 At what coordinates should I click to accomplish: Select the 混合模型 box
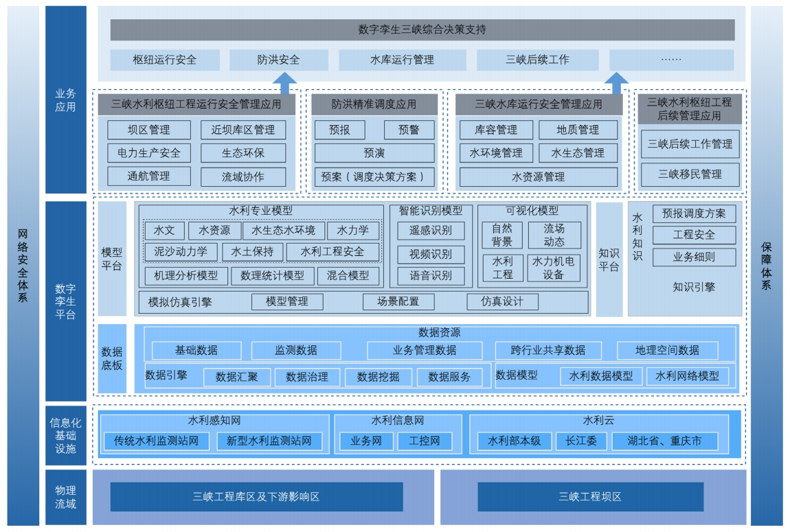(x=348, y=276)
